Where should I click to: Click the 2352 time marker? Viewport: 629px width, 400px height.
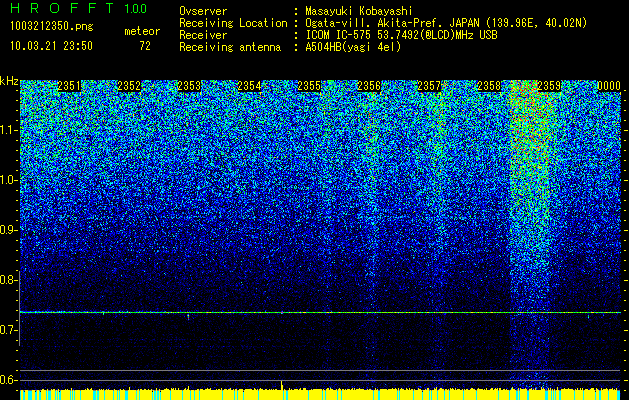tap(129, 86)
